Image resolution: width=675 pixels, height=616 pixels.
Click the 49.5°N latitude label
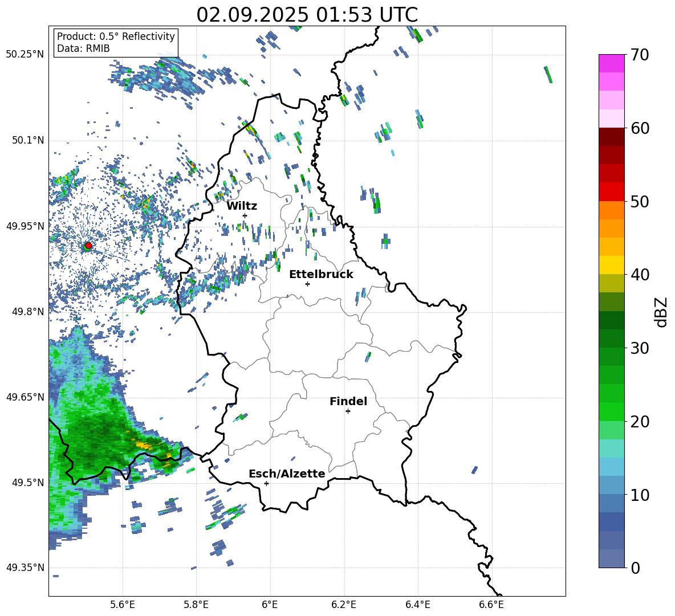pos(27,482)
